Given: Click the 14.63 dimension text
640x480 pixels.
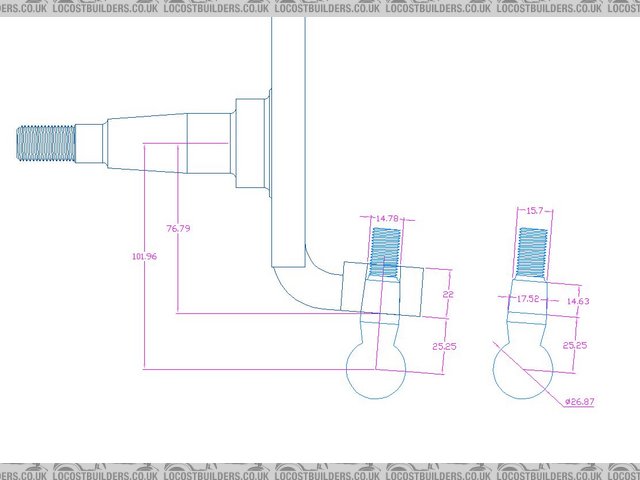Looking at the screenshot, I should point(578,302).
